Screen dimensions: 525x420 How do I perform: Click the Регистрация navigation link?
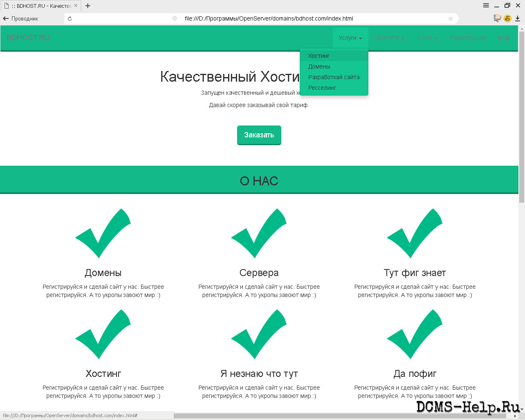468,38
